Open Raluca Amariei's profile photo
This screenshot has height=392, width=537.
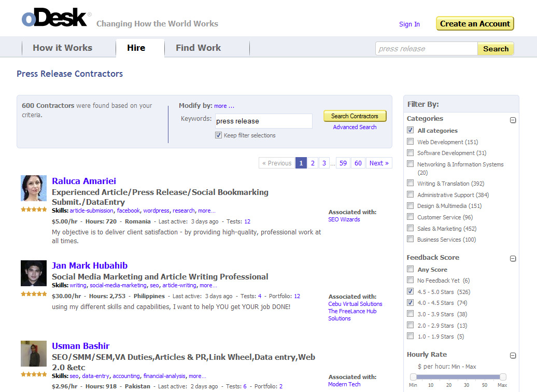(34, 188)
